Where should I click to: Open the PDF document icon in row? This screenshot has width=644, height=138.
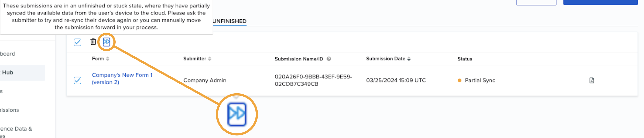click(x=591, y=80)
